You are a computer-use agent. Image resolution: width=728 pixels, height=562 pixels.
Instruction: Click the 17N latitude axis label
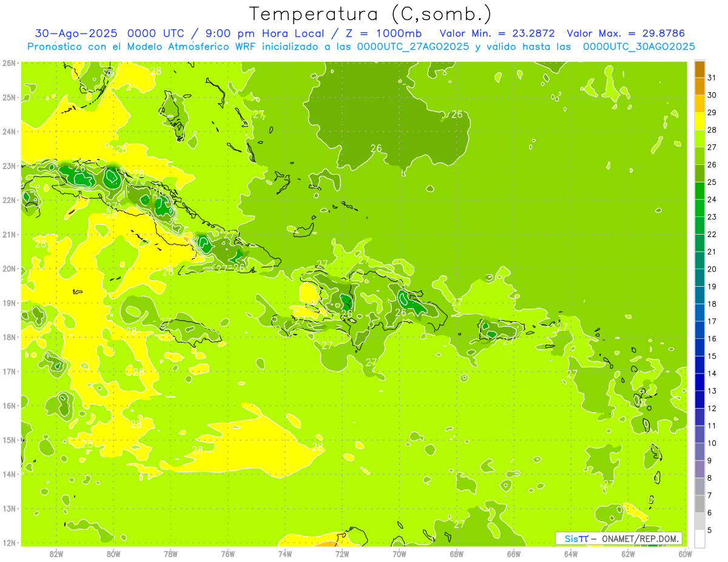[x=8, y=372]
